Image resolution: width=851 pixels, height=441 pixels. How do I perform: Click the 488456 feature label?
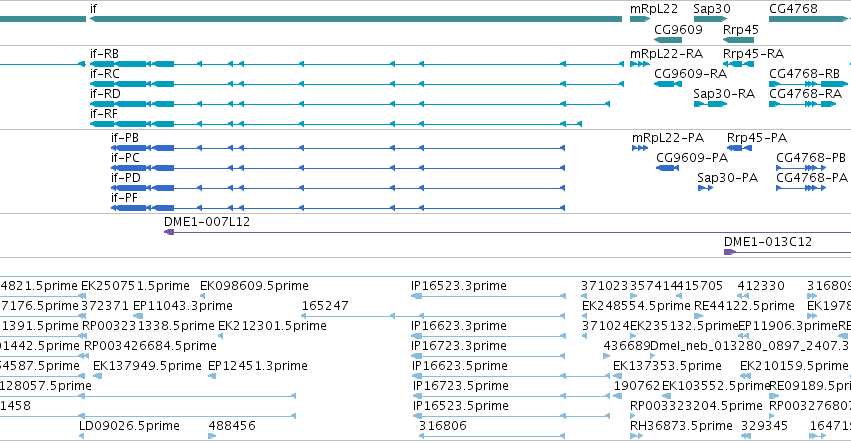tap(232, 426)
